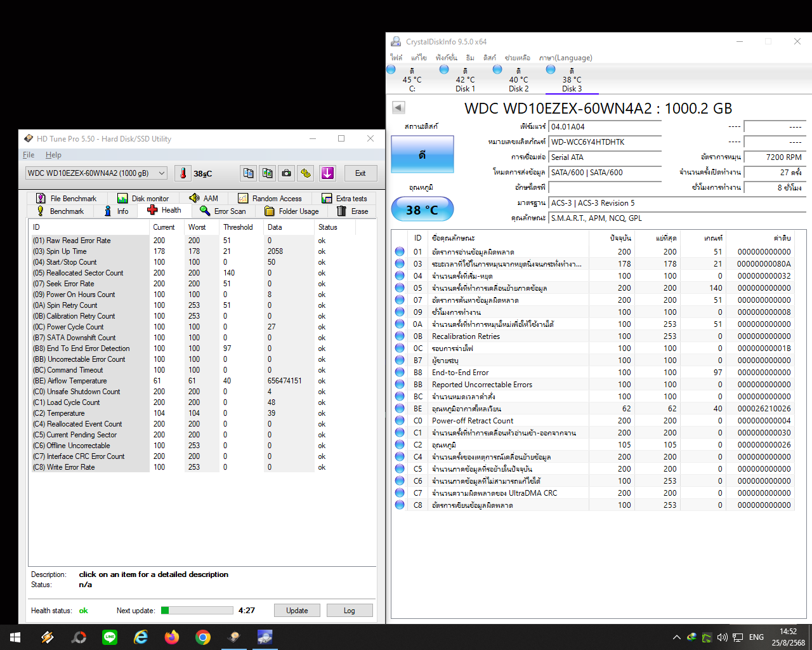The height and width of the screenshot is (650, 812).
Task: Click the left arrow previous disk button
Action: (x=398, y=108)
